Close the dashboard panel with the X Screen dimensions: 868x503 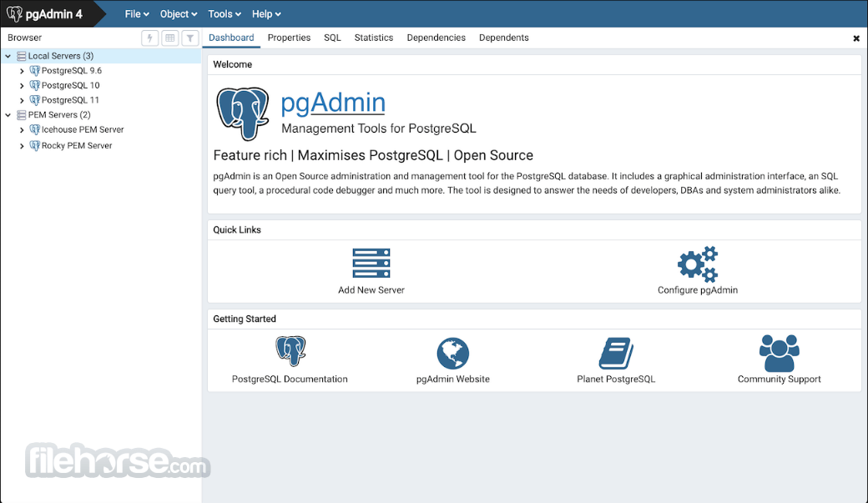856,38
